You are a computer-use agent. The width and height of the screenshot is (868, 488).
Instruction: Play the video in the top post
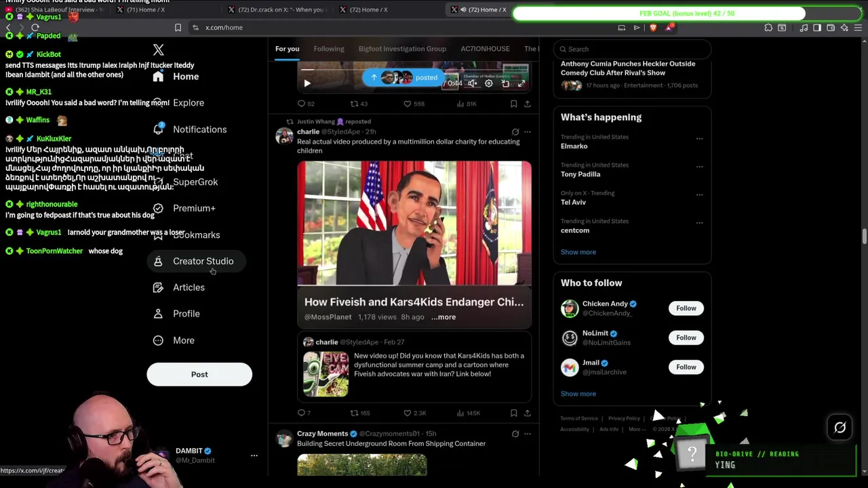307,83
